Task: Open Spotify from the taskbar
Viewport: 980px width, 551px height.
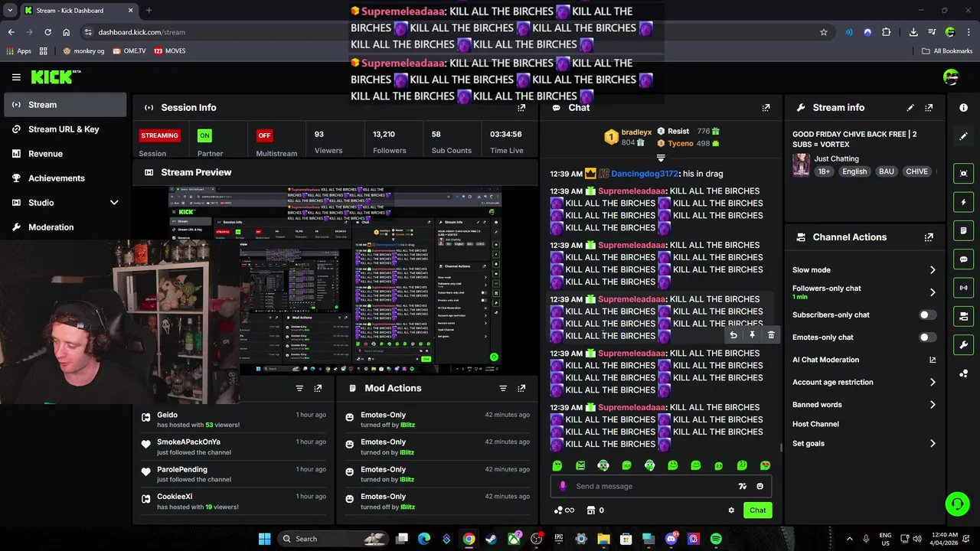Action: click(x=716, y=539)
